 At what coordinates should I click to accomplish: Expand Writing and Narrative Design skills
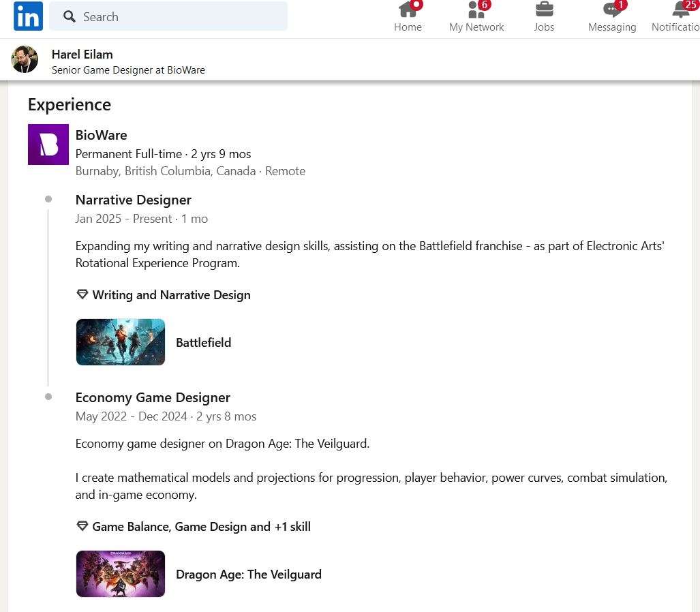[x=171, y=295]
